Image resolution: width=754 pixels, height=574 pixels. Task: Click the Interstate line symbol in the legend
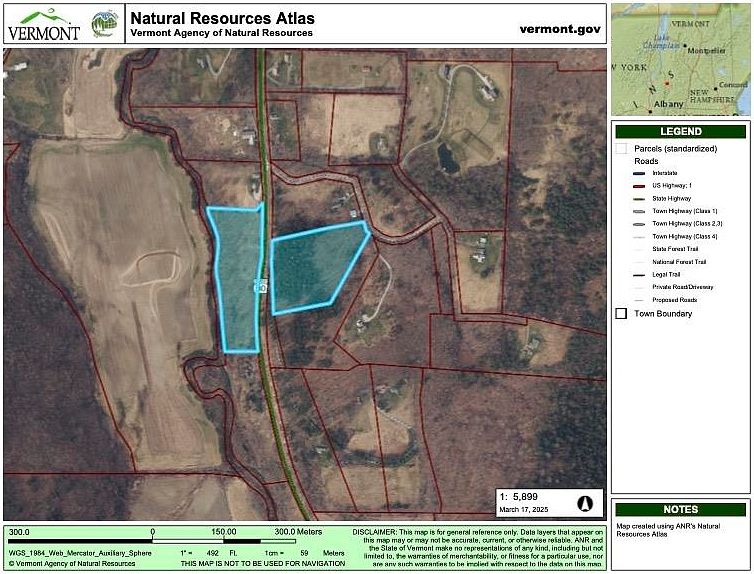click(x=639, y=173)
